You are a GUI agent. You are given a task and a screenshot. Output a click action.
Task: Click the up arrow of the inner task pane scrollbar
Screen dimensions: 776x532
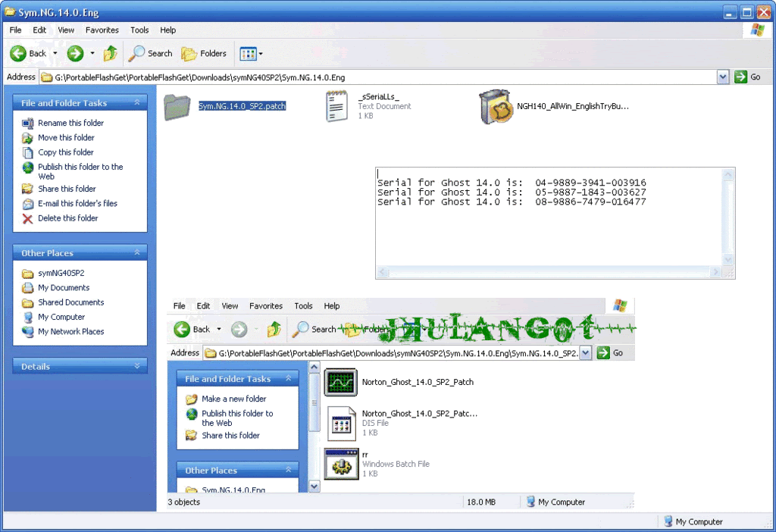pos(314,368)
